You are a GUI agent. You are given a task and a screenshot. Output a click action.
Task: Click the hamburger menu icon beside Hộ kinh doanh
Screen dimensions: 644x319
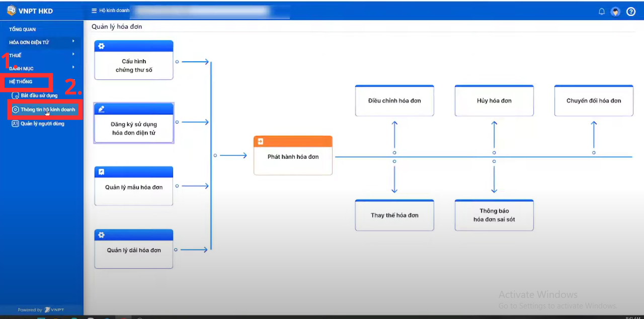pyautogui.click(x=94, y=11)
